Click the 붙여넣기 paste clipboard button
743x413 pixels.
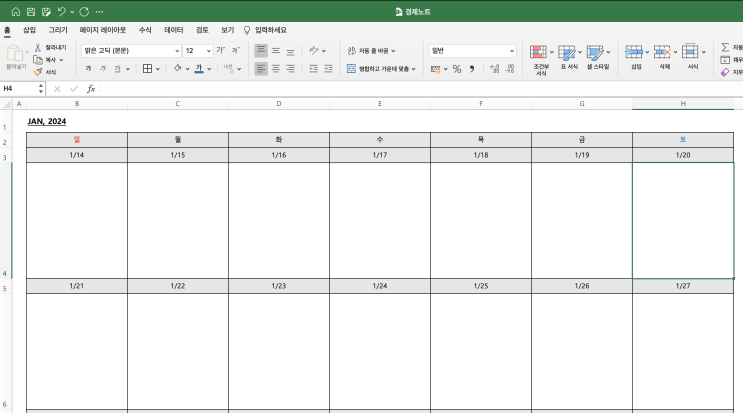[15, 57]
